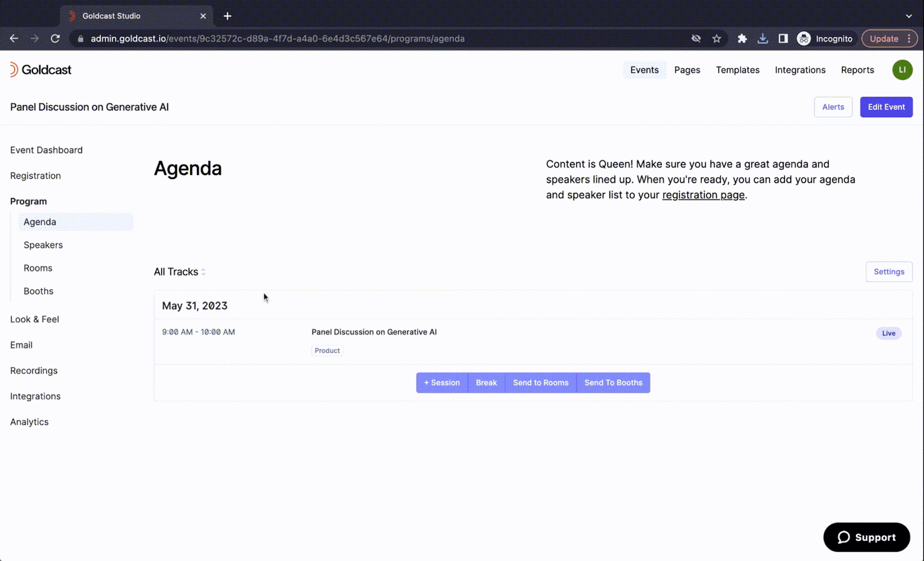Click the event title heading

(90, 107)
